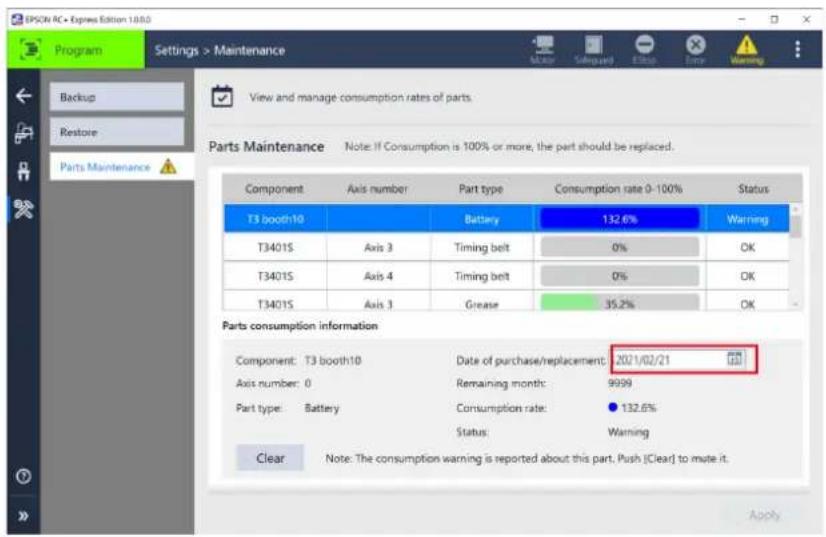826x537 pixels.
Task: Expand sidebar with double chevron
Action: point(23,516)
